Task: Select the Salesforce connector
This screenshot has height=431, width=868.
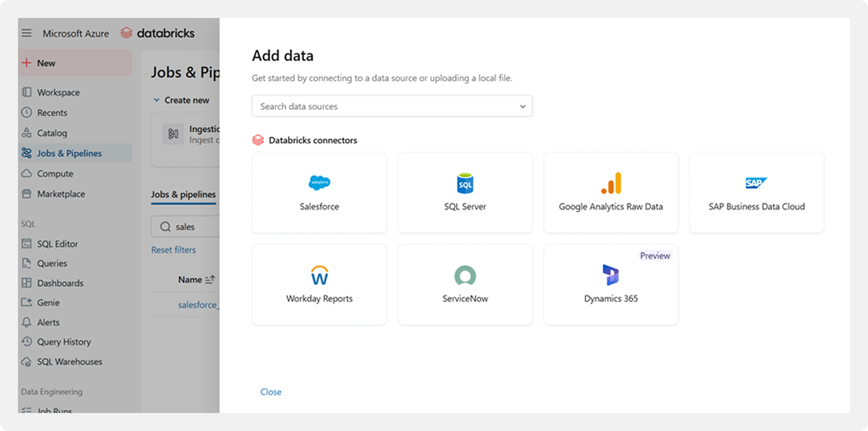Action: 319,193
